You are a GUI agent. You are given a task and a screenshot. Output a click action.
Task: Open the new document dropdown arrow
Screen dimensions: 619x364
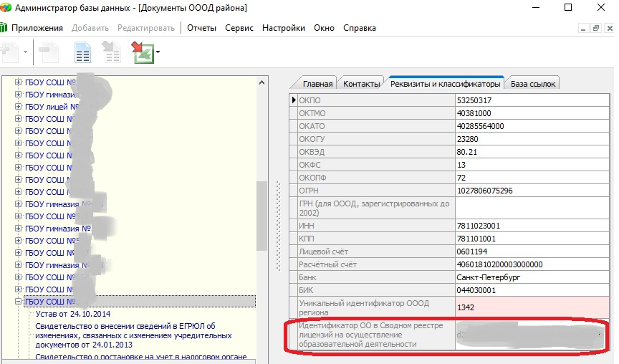point(26,52)
